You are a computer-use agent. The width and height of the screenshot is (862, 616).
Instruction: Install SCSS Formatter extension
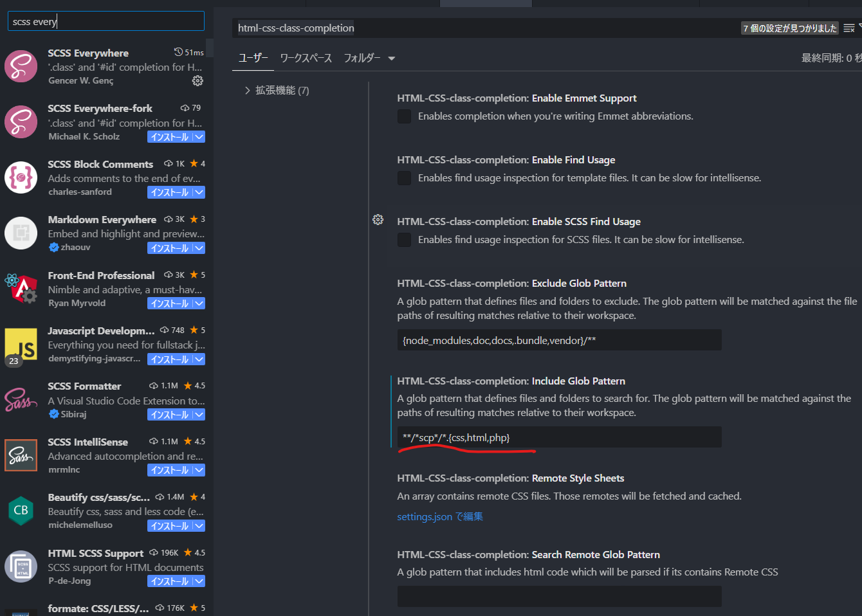click(170, 415)
